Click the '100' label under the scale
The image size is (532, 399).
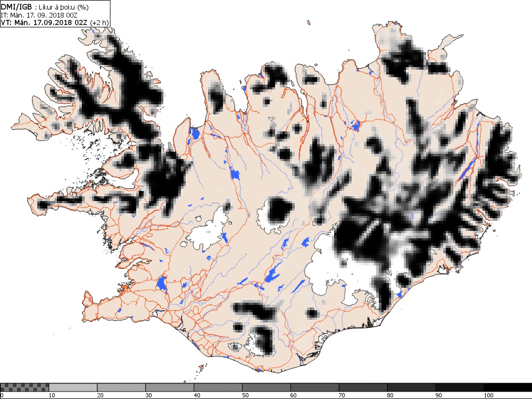[x=488, y=395]
